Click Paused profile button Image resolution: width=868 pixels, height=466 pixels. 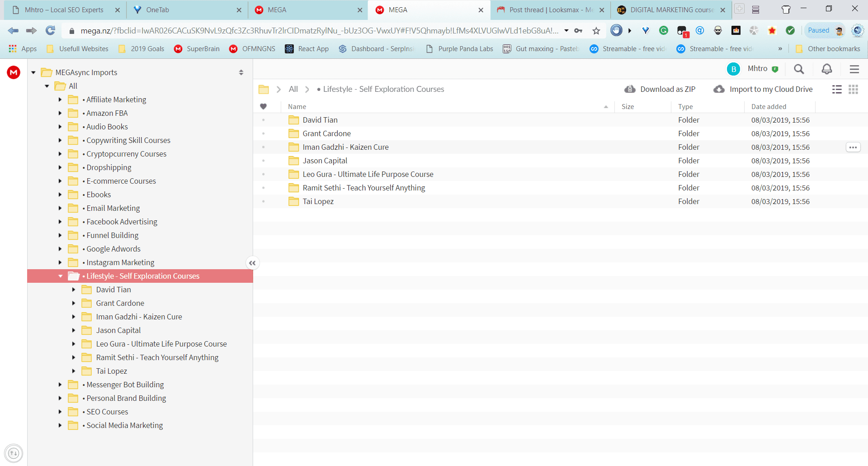point(825,30)
